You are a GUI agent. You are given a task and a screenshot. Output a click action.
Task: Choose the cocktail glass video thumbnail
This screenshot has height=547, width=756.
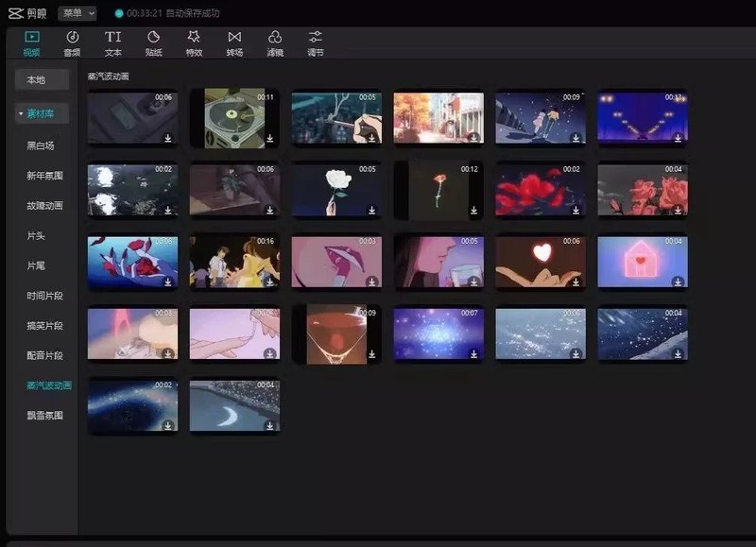coord(335,333)
